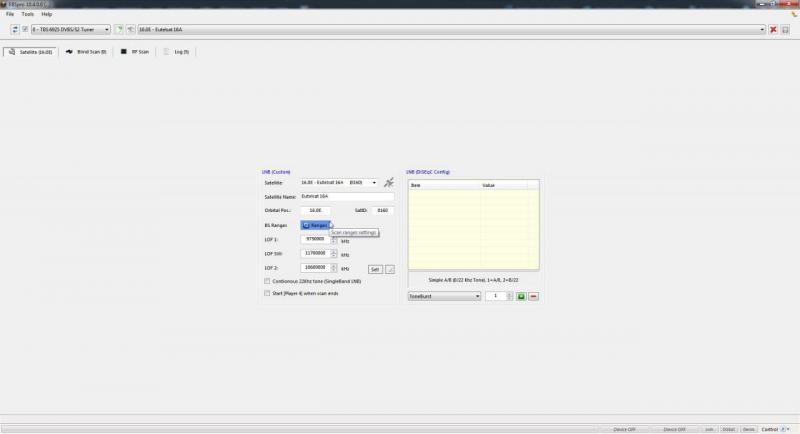Click the green arrow icon after tuner dropdown
Screen dimensions: 800x434
119,30
